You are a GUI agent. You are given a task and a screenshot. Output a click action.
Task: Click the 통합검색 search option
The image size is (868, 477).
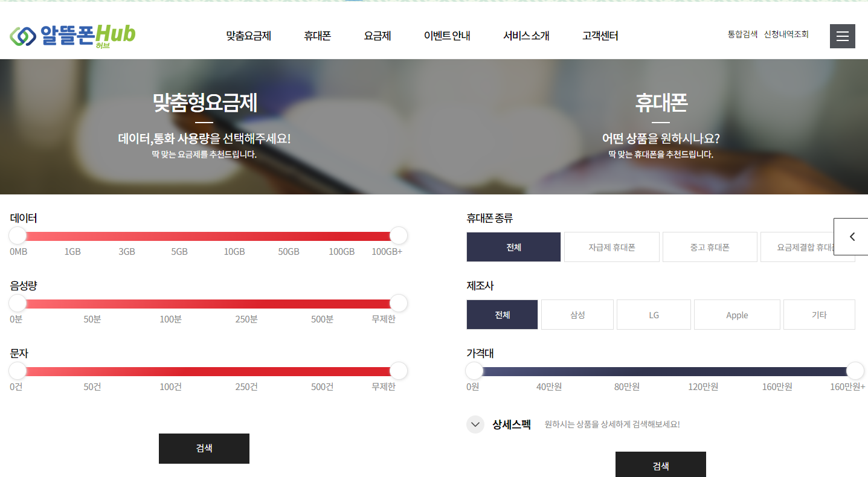742,34
